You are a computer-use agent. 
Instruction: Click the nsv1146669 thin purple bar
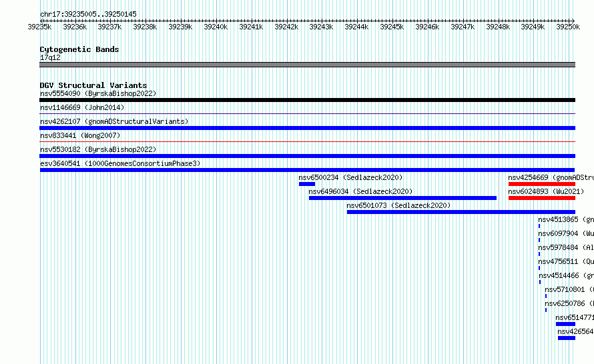click(x=307, y=113)
